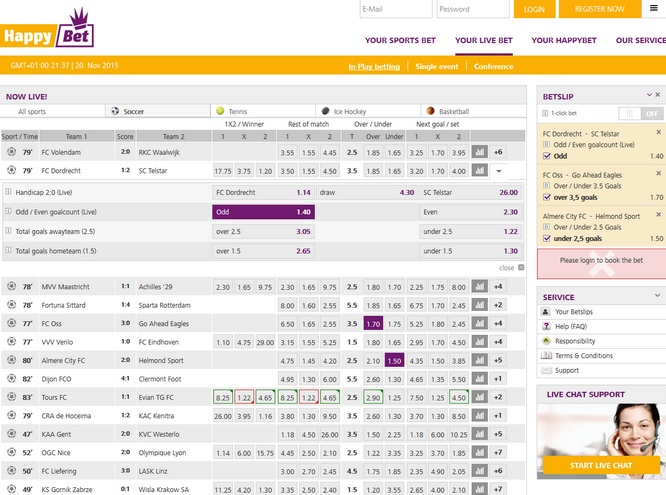Screen dimensions: 666x495
Task: Click the LOGIN button
Action: click(x=534, y=9)
